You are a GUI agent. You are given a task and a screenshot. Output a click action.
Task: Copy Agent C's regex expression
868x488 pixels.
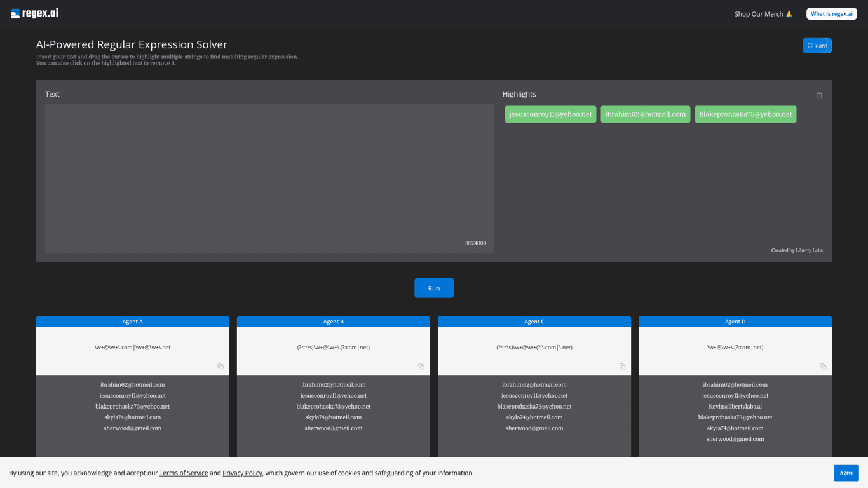pos(622,367)
